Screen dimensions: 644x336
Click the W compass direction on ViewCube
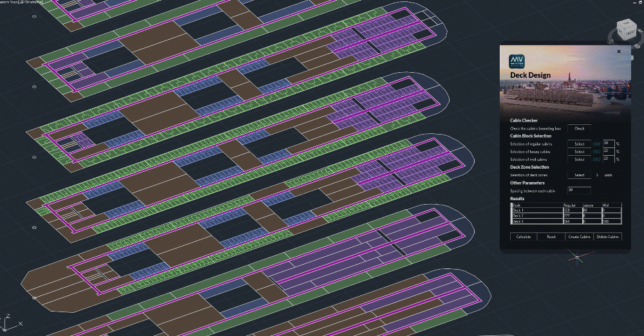(611, 42)
